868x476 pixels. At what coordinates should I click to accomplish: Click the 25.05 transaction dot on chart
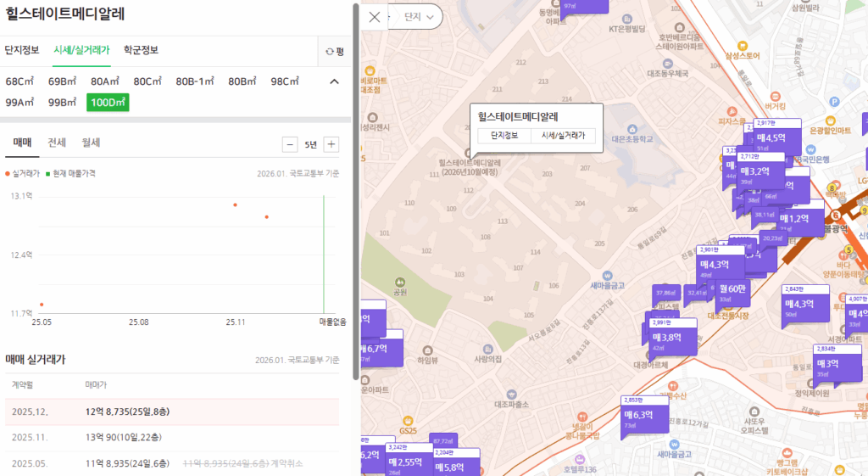[42, 305]
